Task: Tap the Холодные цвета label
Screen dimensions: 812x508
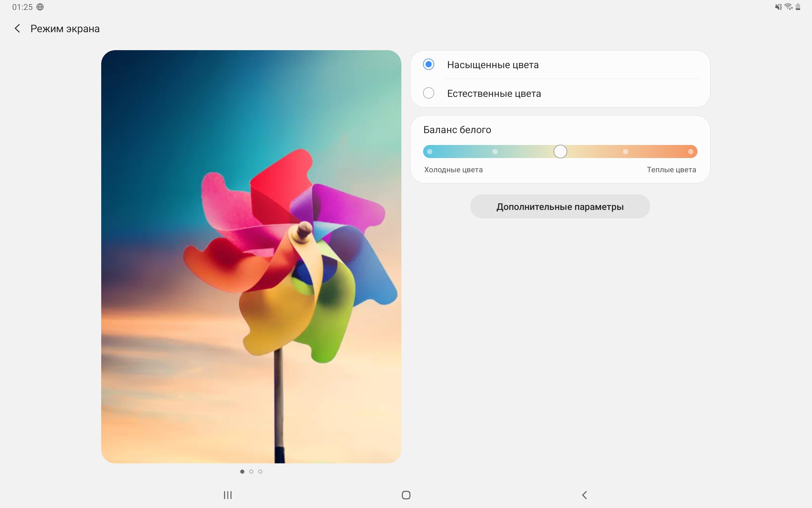Action: point(453,170)
